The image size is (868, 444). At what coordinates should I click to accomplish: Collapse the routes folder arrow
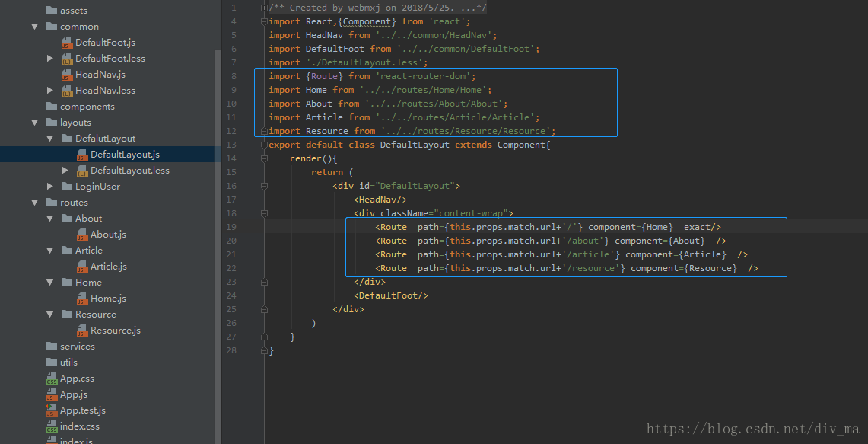(35, 203)
